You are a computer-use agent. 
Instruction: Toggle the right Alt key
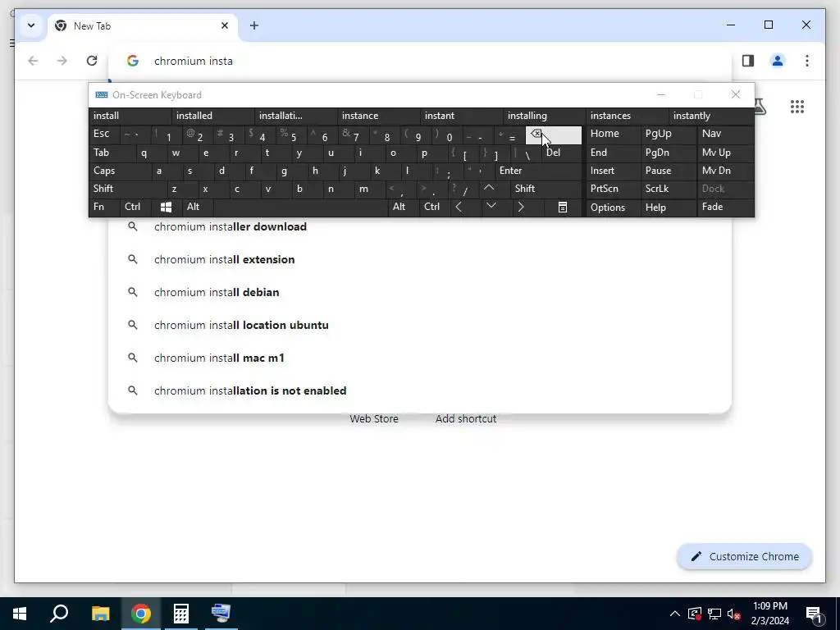[x=403, y=207]
